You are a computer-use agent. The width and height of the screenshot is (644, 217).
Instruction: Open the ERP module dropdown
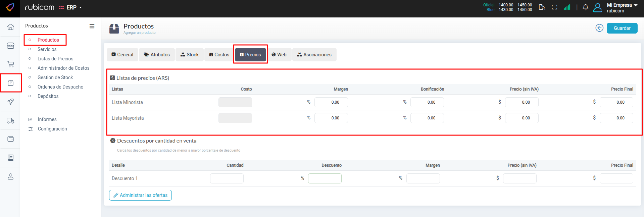71,7
